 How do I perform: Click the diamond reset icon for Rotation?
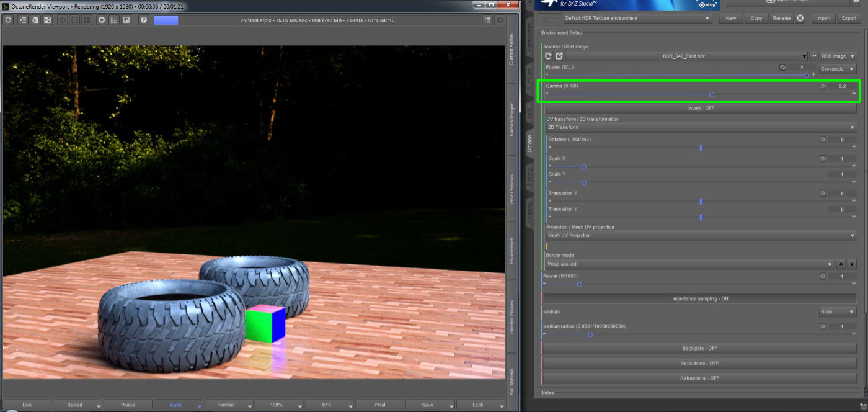click(823, 140)
